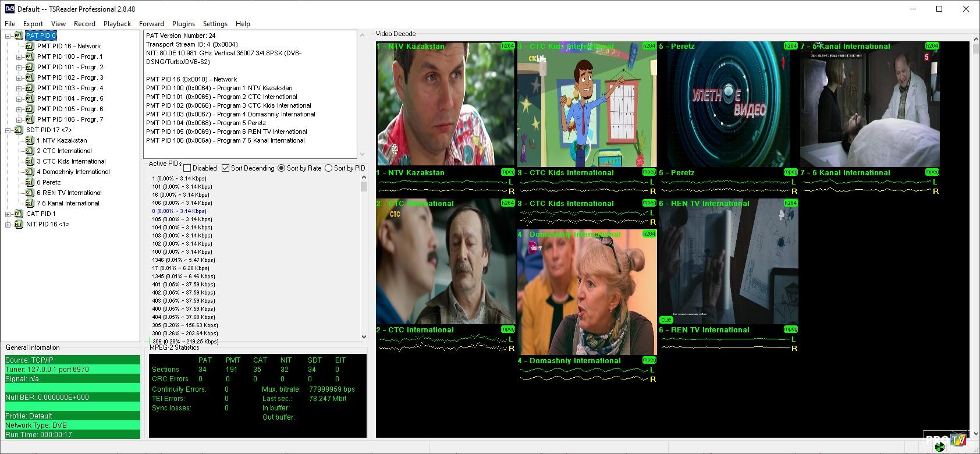The image size is (980, 454).
Task: Click the NIT PID 16 table icon
Action: [x=19, y=225]
